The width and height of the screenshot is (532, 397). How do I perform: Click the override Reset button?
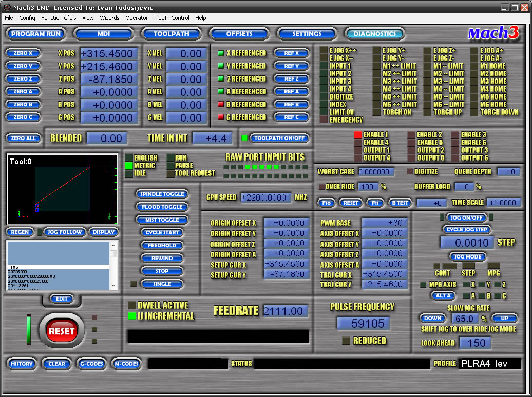(351, 203)
